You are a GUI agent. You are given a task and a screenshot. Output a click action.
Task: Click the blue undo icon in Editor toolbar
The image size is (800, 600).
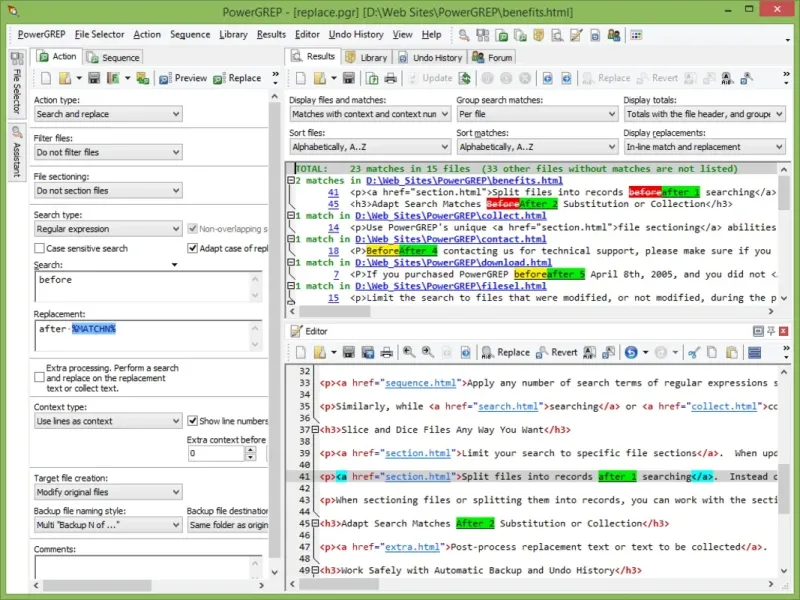[x=631, y=352]
